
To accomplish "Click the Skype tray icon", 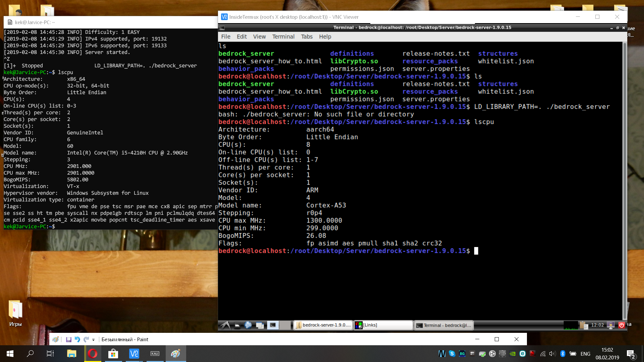I will [x=452, y=354].
